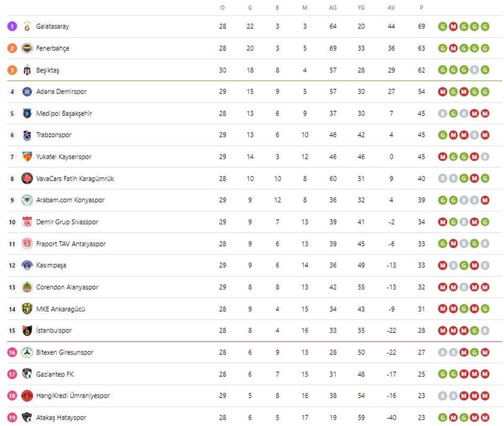This screenshot has height=426, width=504.
Task: Open the VavaCars Fatih Karagümrük link
Action: tap(75, 178)
